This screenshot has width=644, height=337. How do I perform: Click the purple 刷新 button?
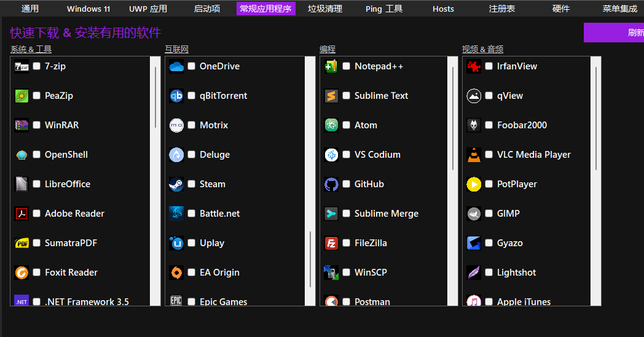pyautogui.click(x=614, y=33)
